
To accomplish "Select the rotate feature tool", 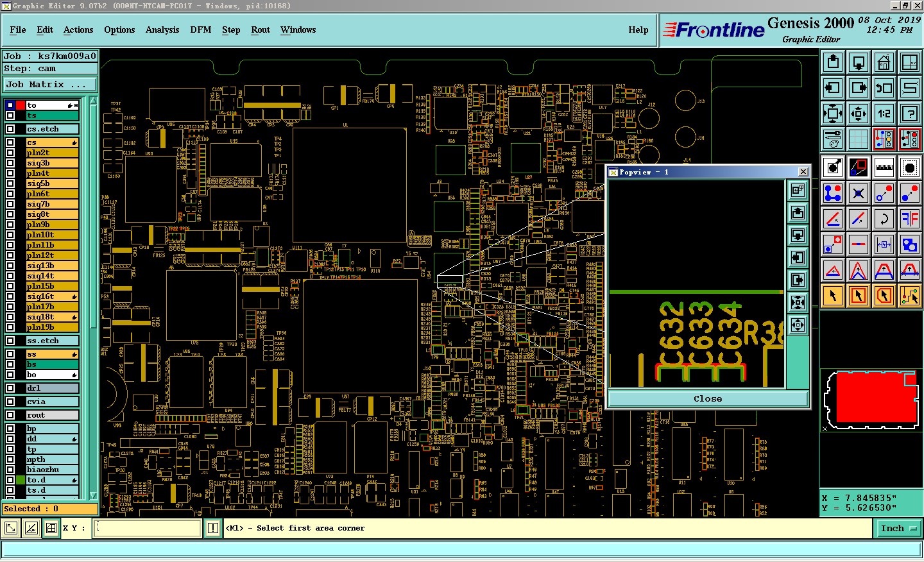I will click(884, 219).
